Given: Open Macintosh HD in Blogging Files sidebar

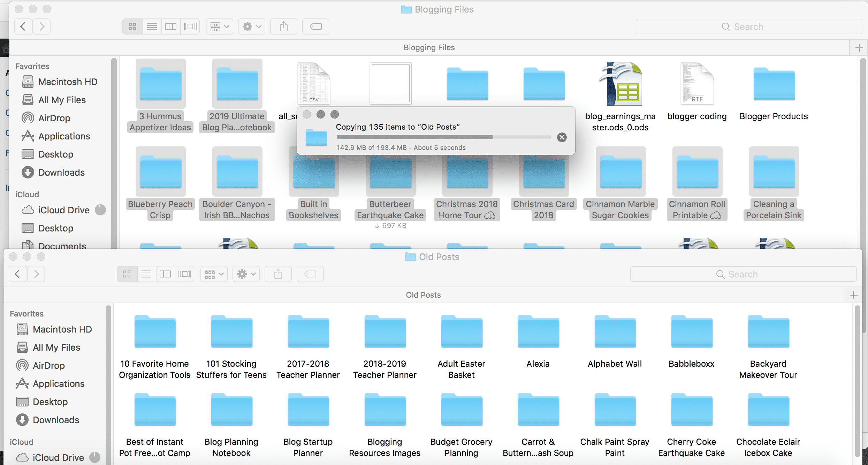Looking at the screenshot, I should [x=60, y=82].
